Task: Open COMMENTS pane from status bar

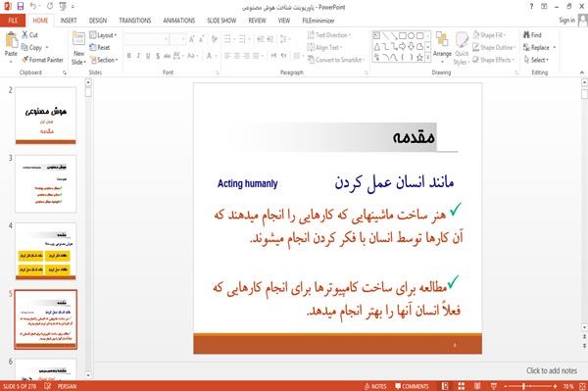Action: click(412, 386)
